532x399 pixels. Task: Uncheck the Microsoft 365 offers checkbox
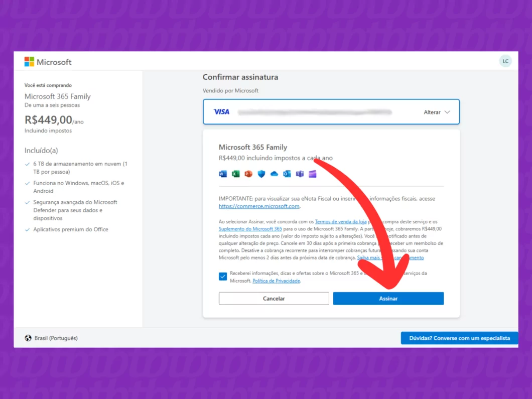[223, 277]
